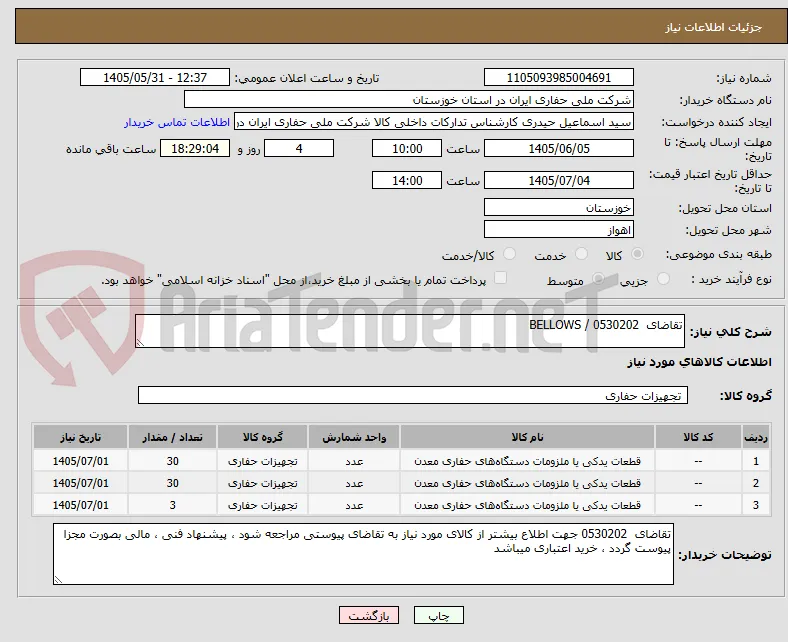Screen dimensions: 788x642
Task: Click the چاپ print button
Action: pyautogui.click(x=439, y=615)
